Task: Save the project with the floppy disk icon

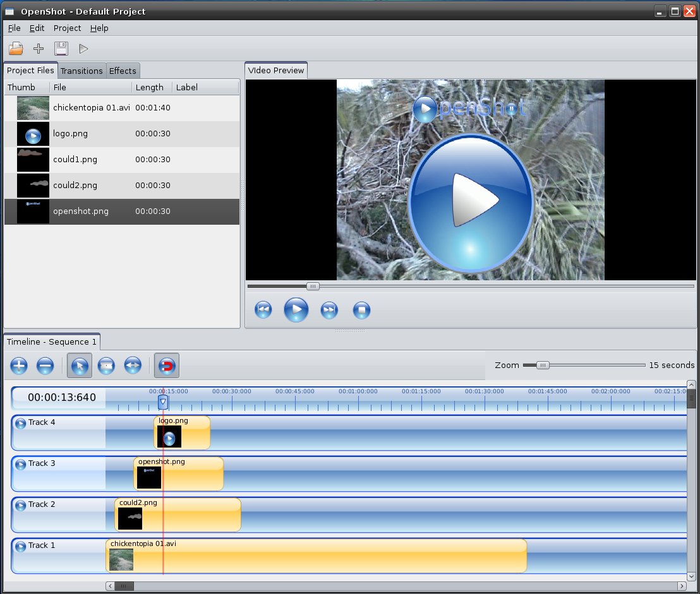Action: tap(61, 49)
